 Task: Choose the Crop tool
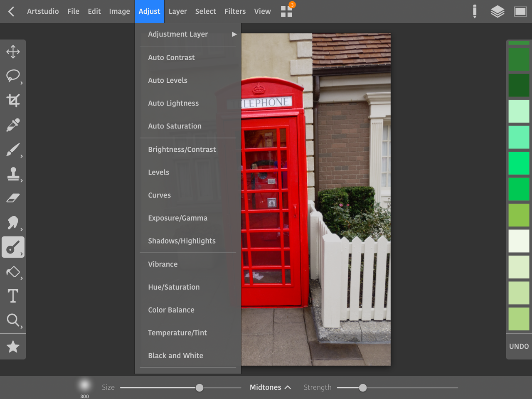(x=13, y=100)
